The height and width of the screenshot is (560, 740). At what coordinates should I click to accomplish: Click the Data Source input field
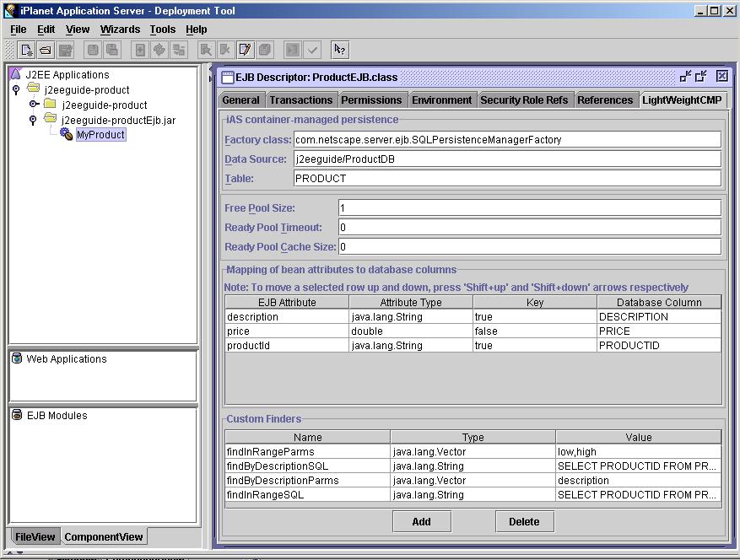[x=507, y=159]
